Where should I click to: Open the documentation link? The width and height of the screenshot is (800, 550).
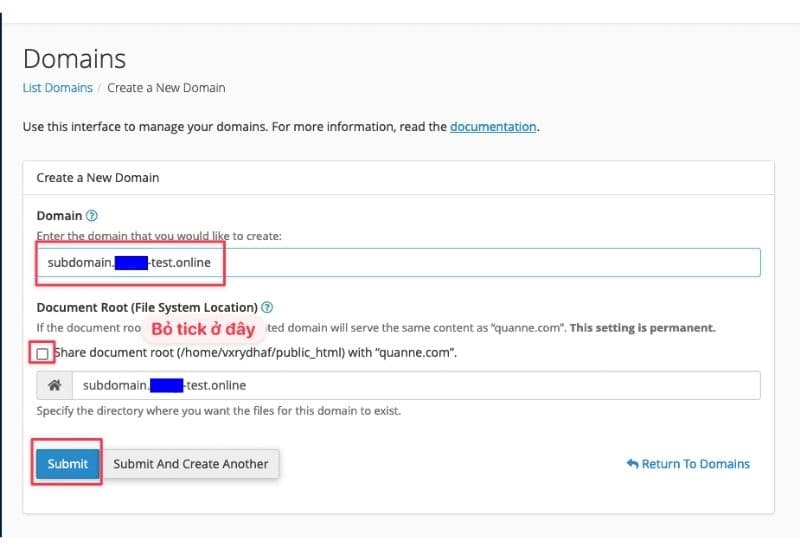493,127
